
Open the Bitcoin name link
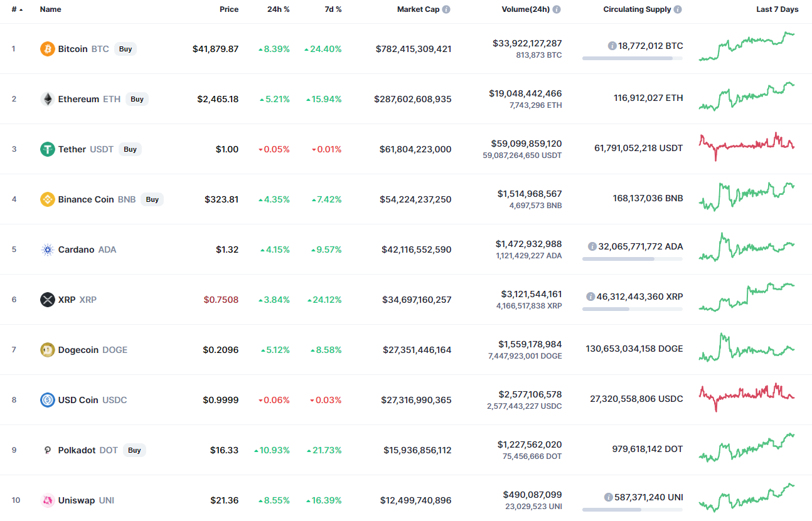73,49
